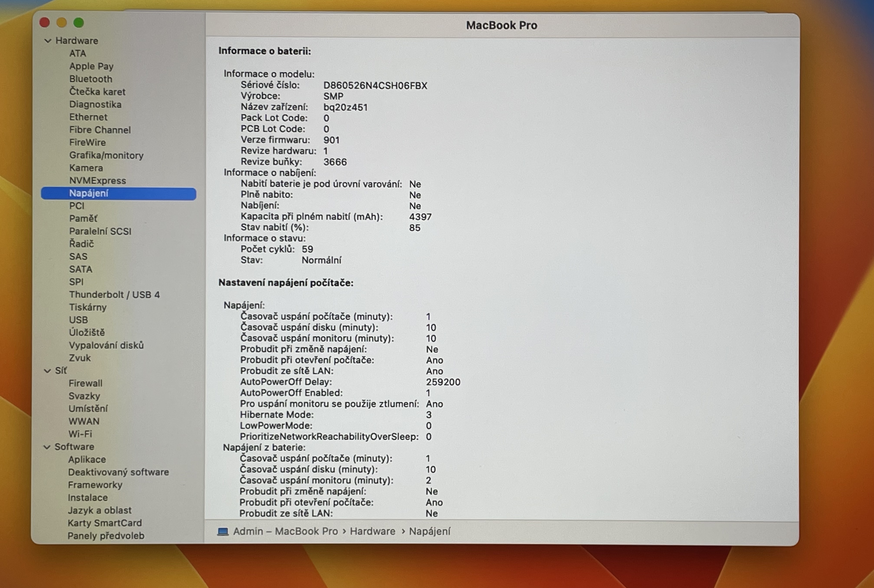874x588 pixels.
Task: Select Bluetooth in the sidebar
Action: coord(90,79)
